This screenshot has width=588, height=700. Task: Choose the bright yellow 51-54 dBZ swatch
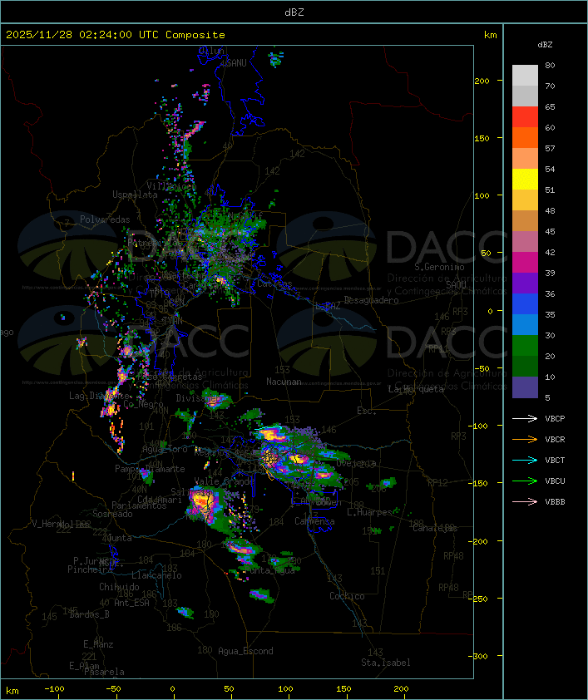click(x=525, y=179)
